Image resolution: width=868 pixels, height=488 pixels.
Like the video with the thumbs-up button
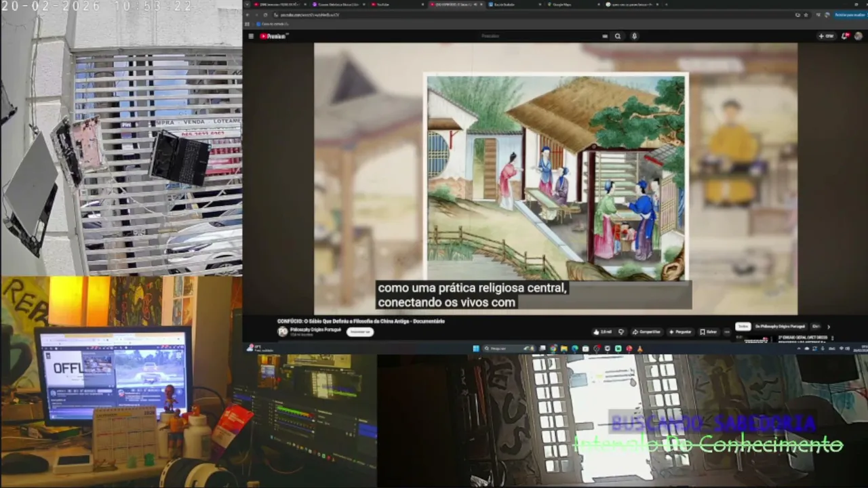click(602, 332)
